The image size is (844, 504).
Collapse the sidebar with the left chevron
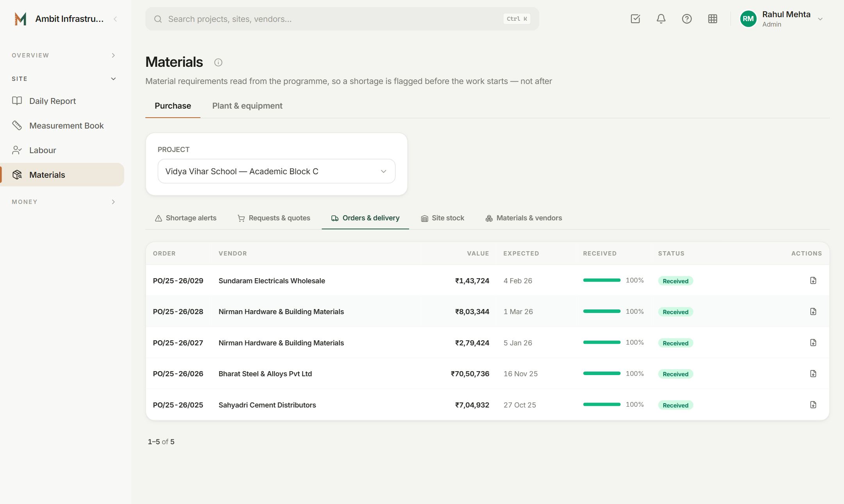click(115, 19)
